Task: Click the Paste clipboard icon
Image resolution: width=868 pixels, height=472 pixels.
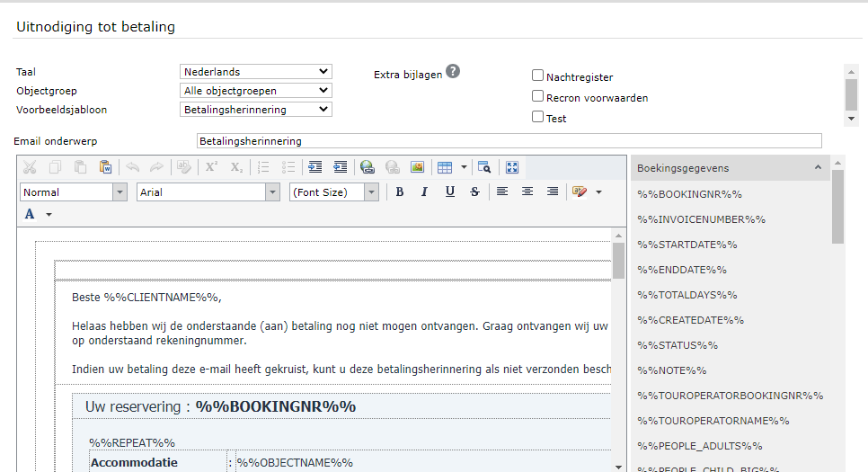Action: coord(80,167)
